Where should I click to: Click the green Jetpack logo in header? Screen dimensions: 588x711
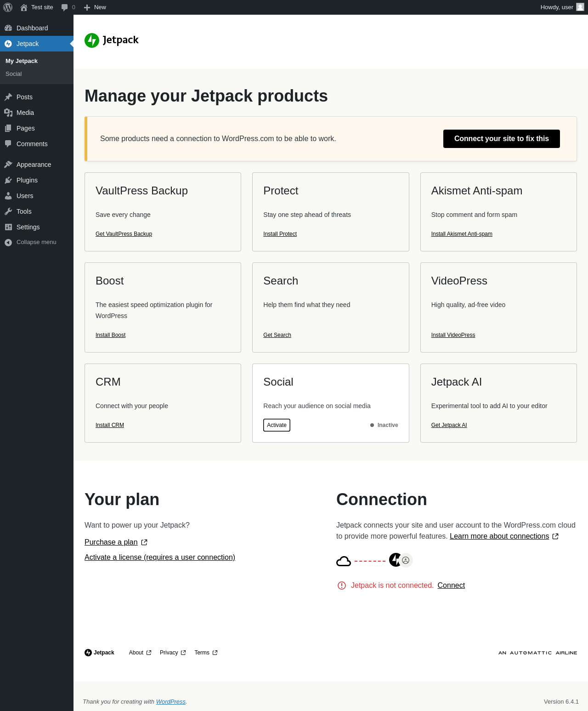92,40
